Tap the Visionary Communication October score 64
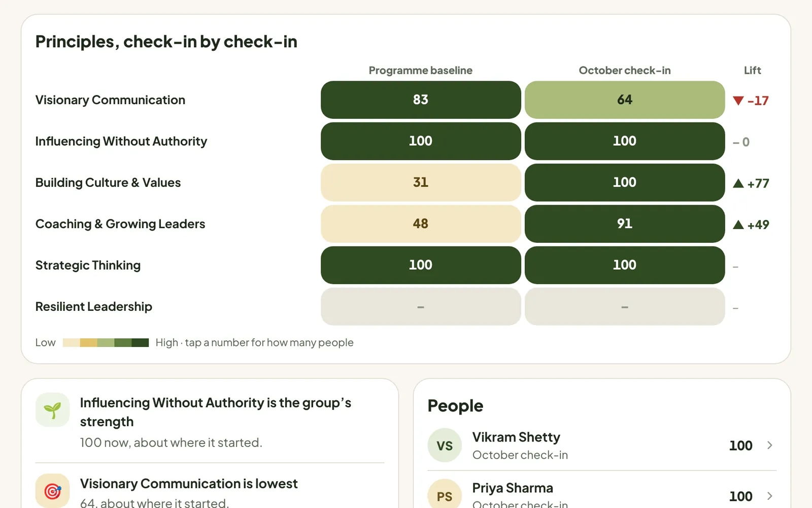The width and height of the screenshot is (812, 508). pyautogui.click(x=625, y=100)
